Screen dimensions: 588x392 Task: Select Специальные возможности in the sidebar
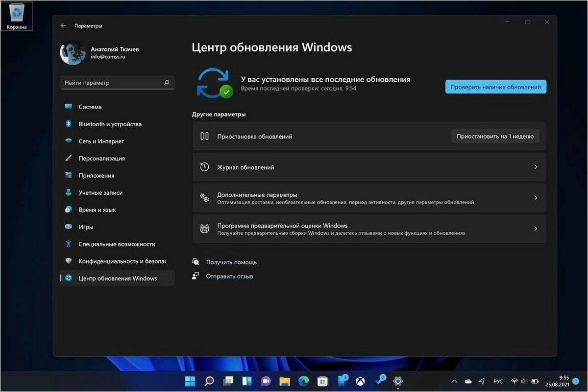click(x=117, y=244)
